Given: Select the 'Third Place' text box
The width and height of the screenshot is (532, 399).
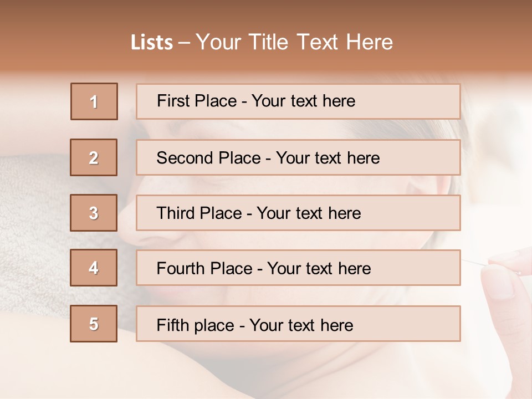Looking at the screenshot, I should (x=298, y=213).
